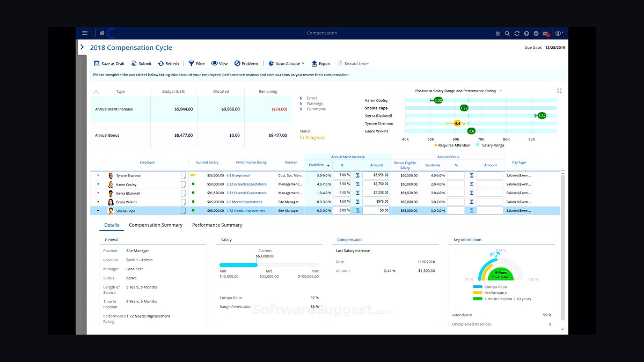Sort by the Guideline column arrow
This screenshot has height=362, width=644.
[x=328, y=166]
